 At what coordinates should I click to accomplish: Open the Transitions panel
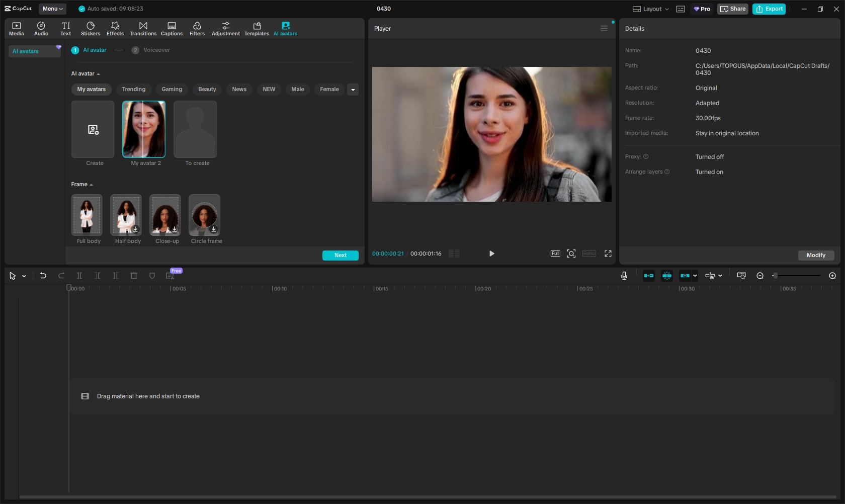[143, 28]
